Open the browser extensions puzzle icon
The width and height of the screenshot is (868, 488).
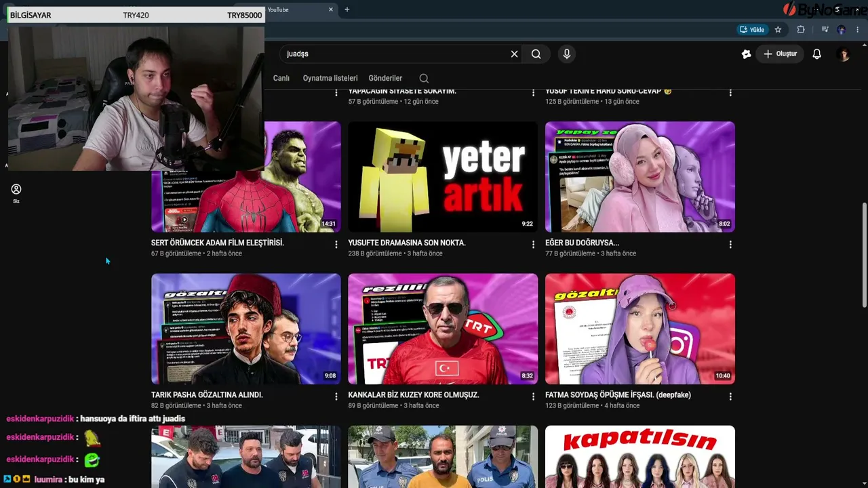801,30
